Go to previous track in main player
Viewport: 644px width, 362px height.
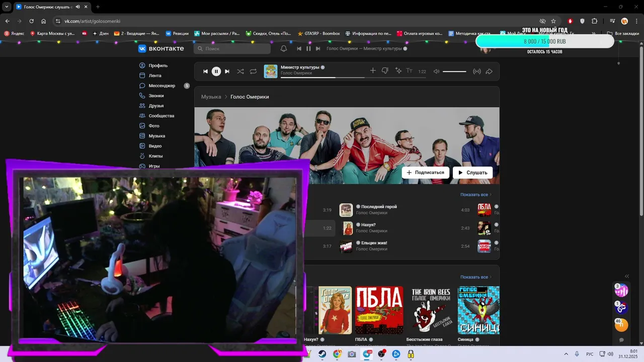tap(205, 71)
